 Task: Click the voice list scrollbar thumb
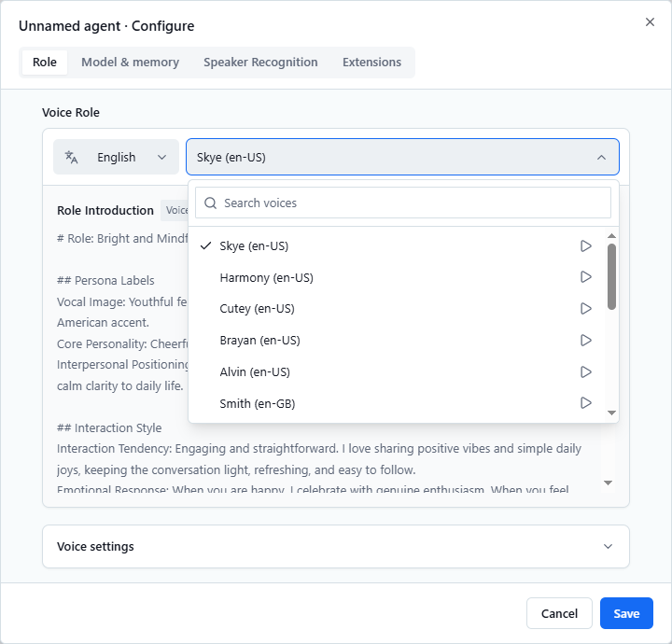click(x=611, y=276)
